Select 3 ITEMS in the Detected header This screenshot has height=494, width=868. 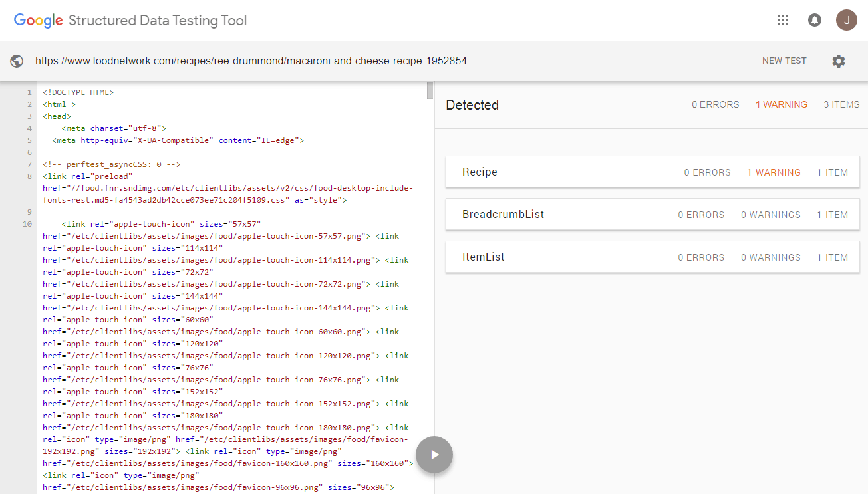841,104
